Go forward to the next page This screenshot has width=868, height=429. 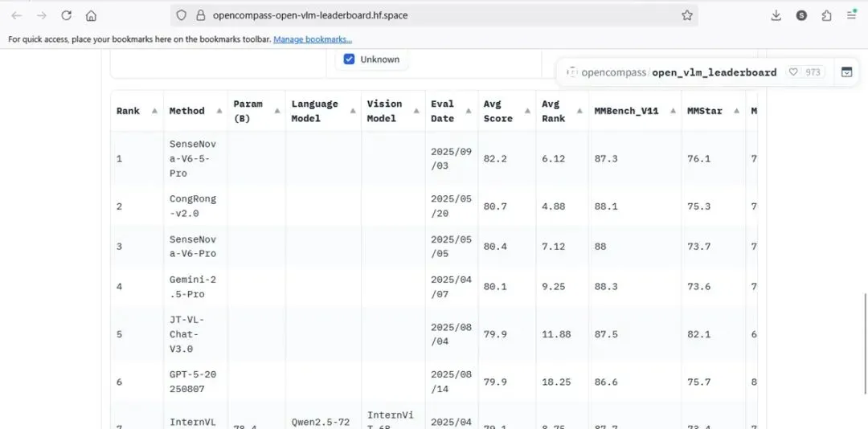pyautogui.click(x=42, y=15)
